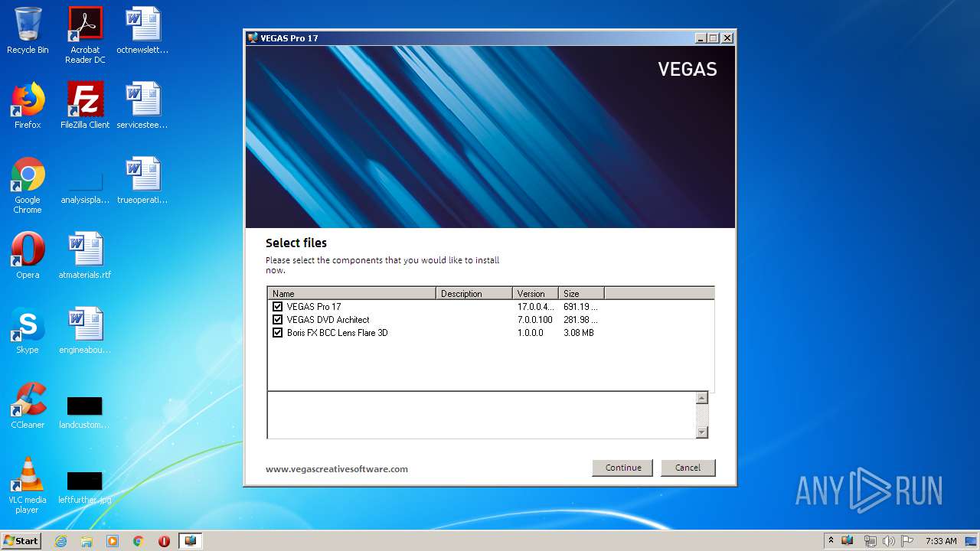
Task: Click version 1.0.0.0 cell
Action: [x=531, y=333]
